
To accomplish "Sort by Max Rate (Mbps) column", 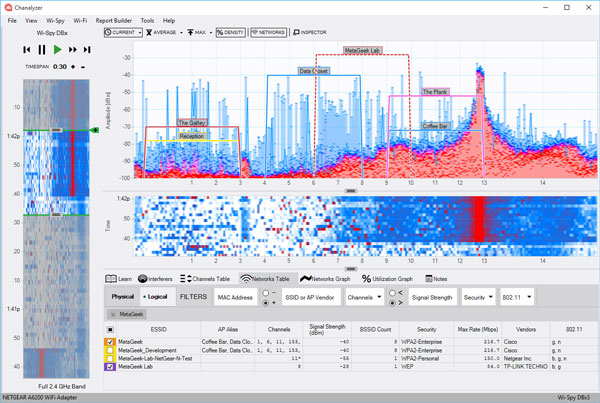I will [478, 330].
